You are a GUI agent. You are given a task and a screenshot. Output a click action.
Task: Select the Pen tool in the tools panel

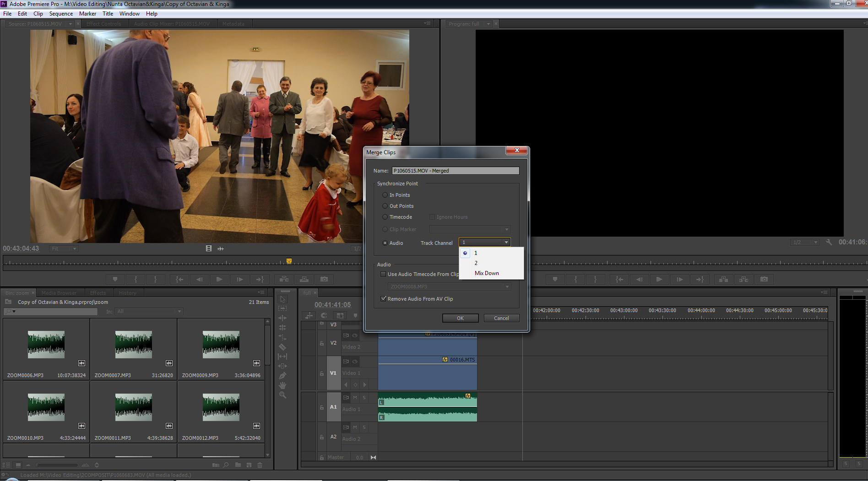(x=282, y=376)
